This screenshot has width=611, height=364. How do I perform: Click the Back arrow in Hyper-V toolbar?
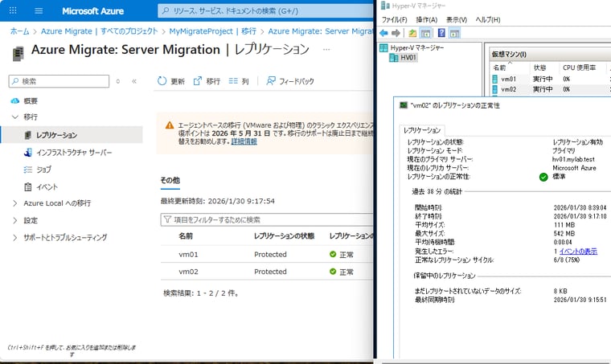[x=383, y=33]
